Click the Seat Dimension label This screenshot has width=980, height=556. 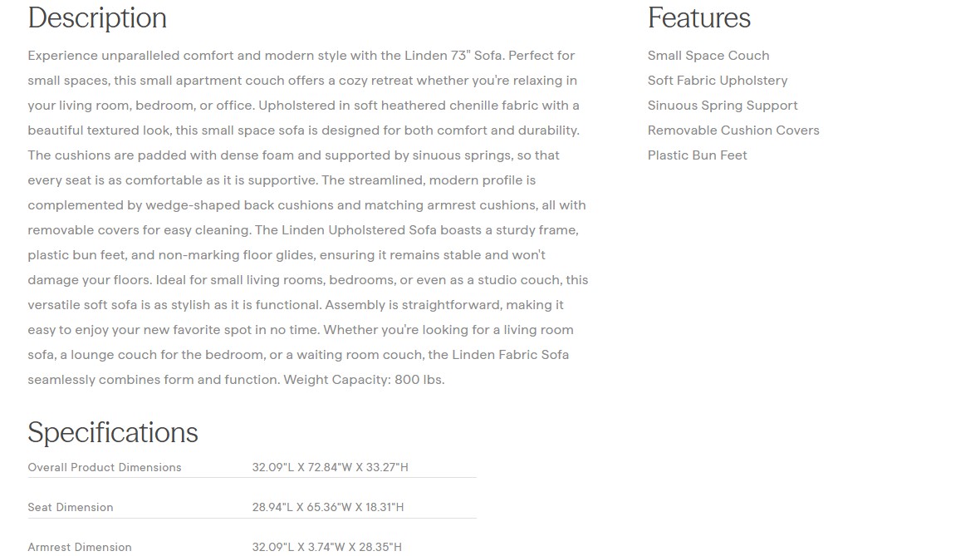(71, 507)
